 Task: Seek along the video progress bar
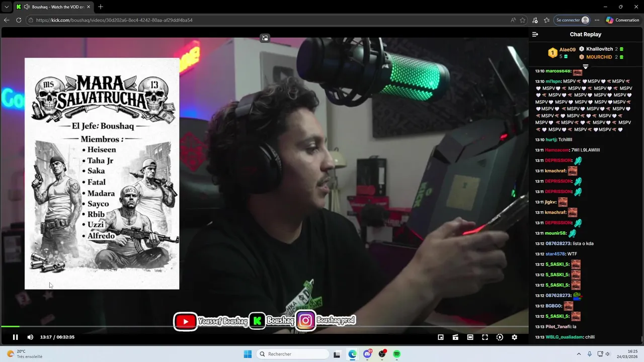[x=265, y=327]
